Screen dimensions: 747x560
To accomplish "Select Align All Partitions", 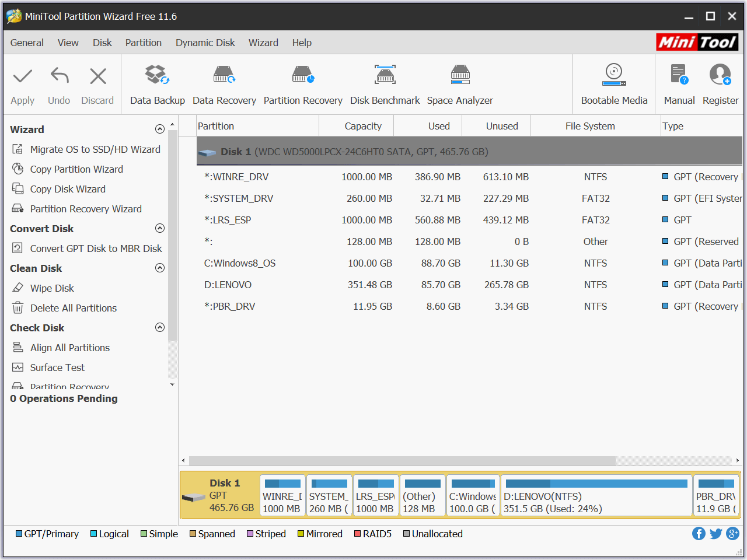I will [61, 348].
